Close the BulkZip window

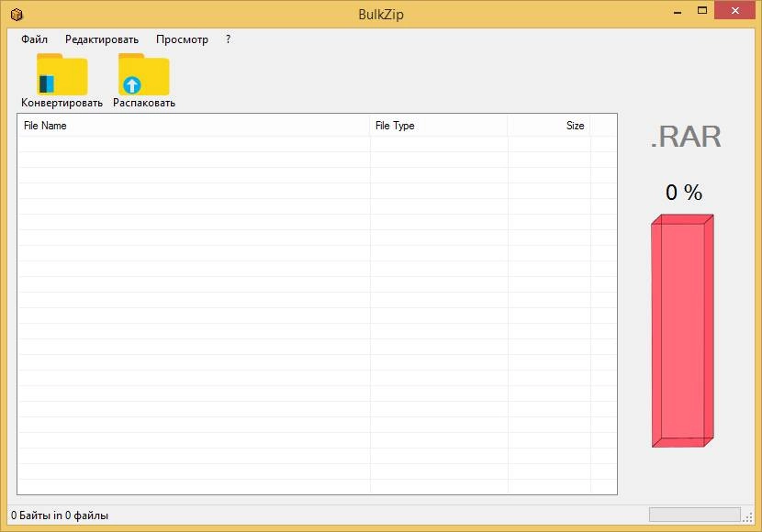pos(734,11)
